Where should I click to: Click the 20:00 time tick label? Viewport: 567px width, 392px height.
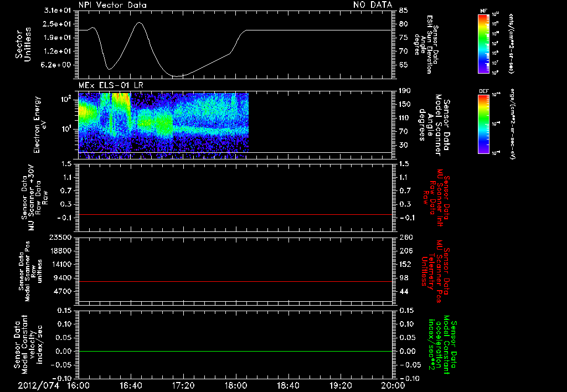393,385
